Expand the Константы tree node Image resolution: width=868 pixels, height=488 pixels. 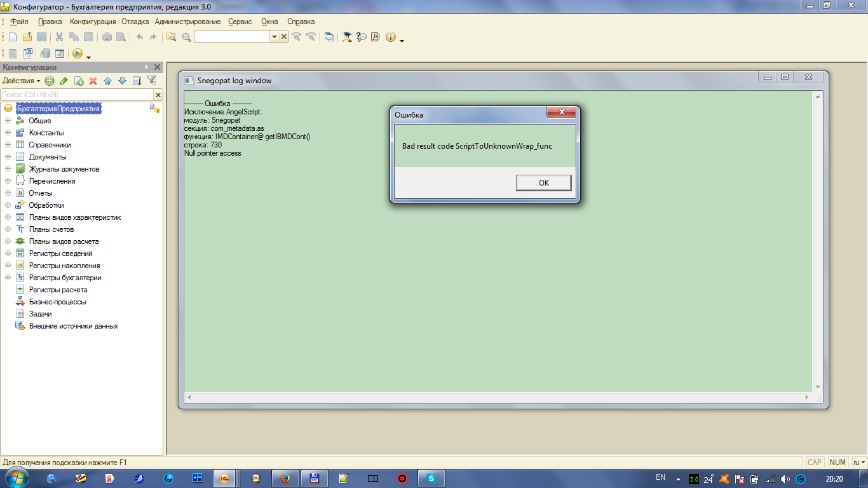[8, 133]
